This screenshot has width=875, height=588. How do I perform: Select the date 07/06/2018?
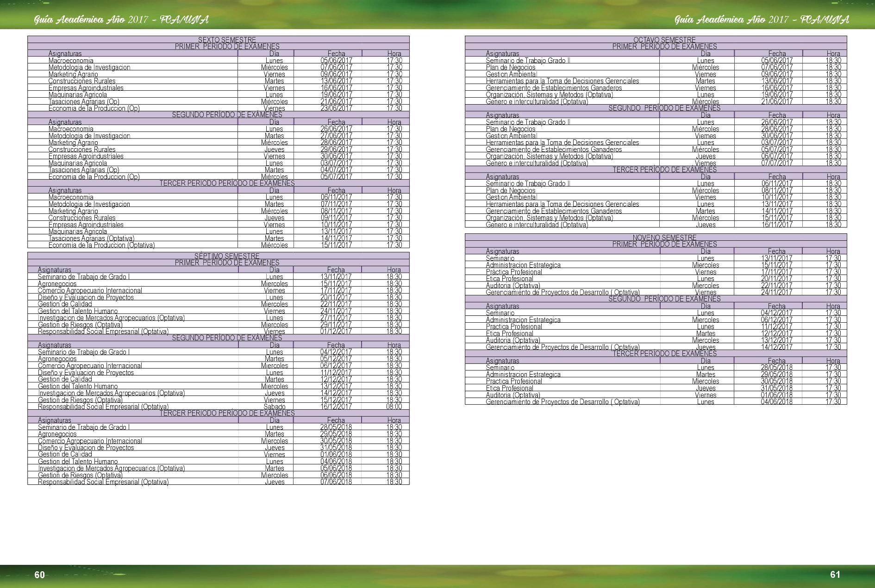pos(336,482)
